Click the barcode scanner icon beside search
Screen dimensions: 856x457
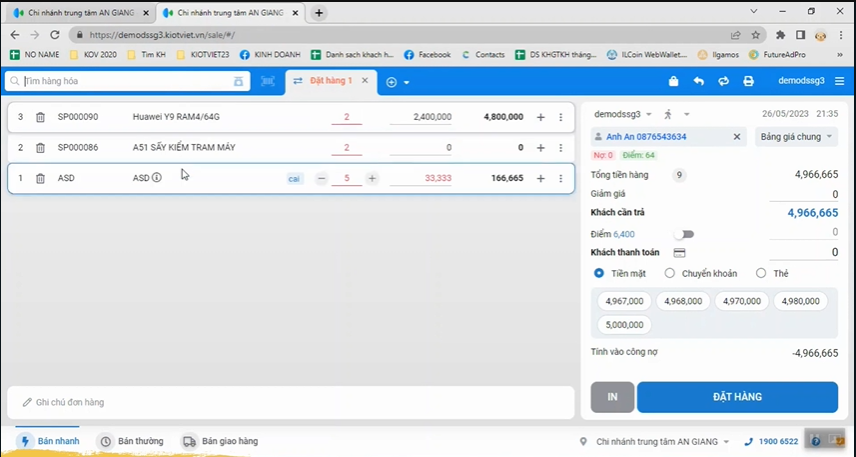pos(268,81)
